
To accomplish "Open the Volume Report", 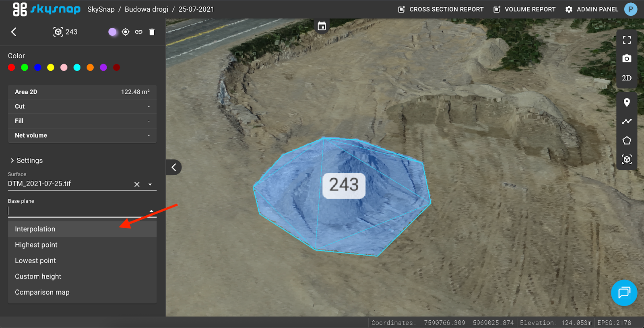I will [524, 9].
